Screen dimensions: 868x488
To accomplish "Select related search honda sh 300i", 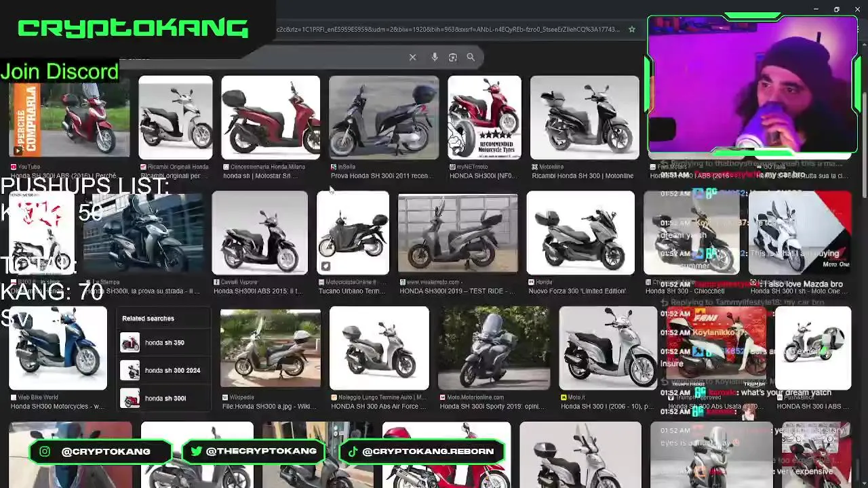I will pos(163,399).
